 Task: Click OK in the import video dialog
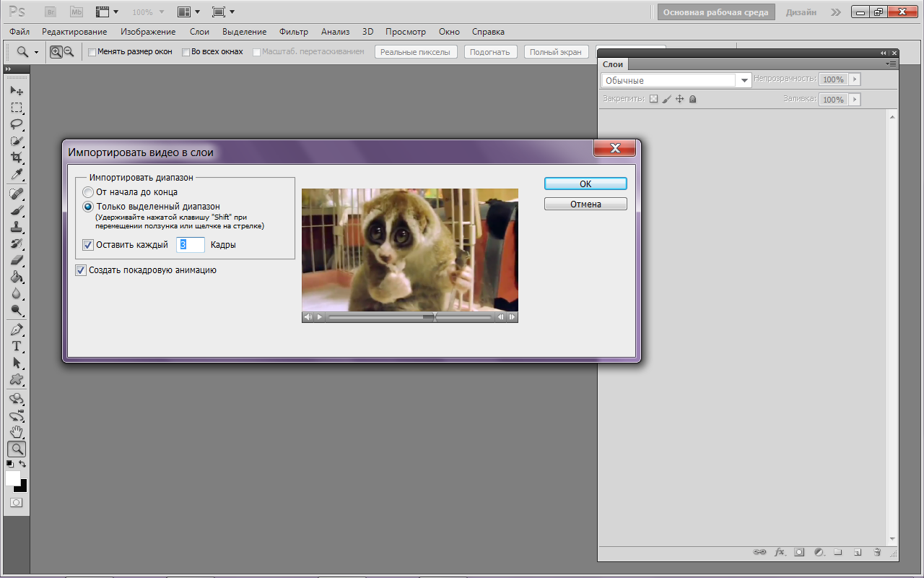point(585,184)
